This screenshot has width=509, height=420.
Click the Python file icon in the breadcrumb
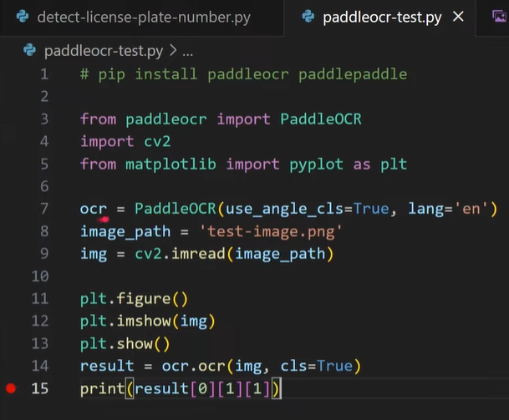(x=29, y=50)
